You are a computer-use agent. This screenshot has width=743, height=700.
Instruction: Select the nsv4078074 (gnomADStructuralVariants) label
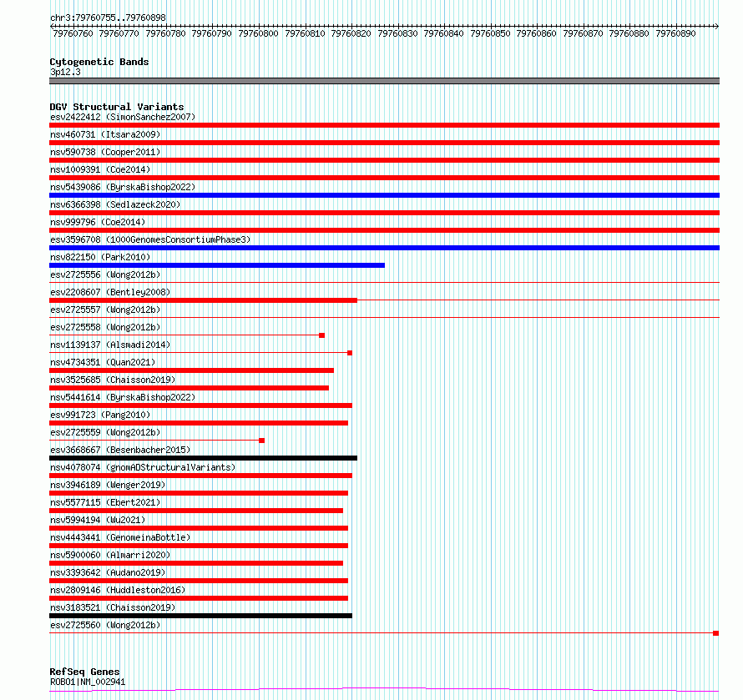[143, 467]
